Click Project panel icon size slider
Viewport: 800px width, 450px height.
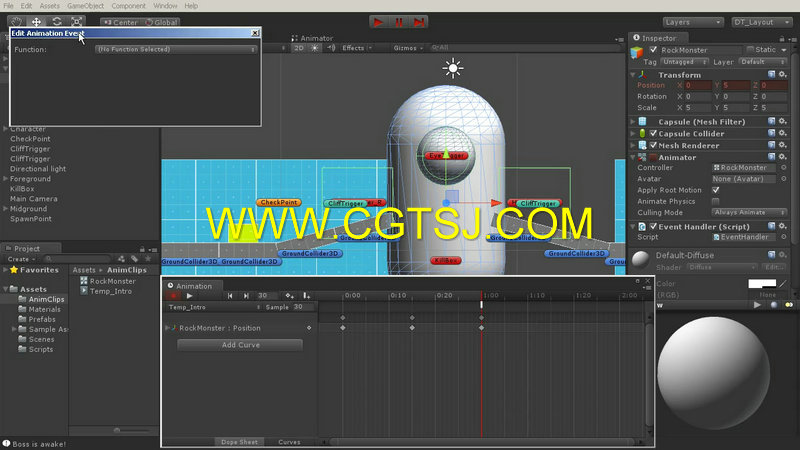[x=117, y=431]
